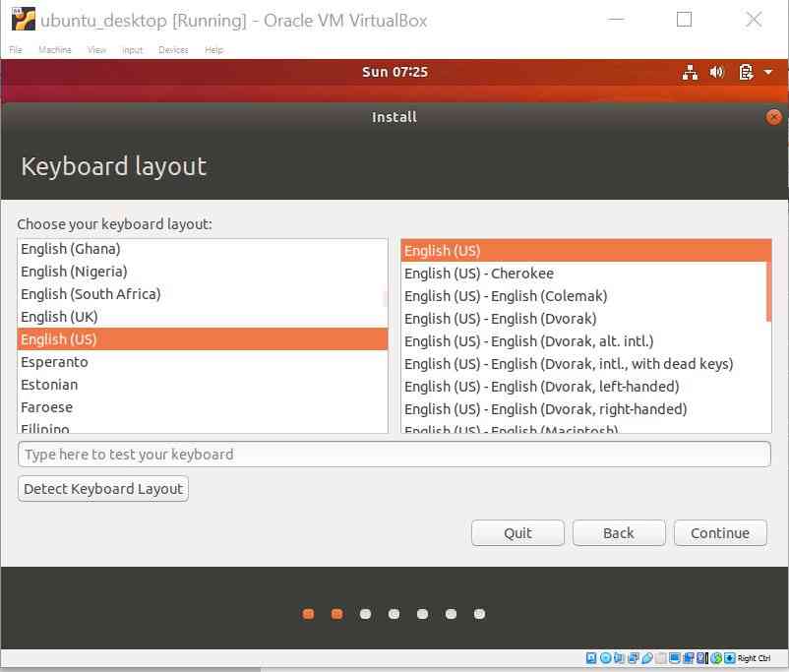The width and height of the screenshot is (789, 672).
Task: Expand the Ubuntu system menu arrow
Action: [768, 72]
